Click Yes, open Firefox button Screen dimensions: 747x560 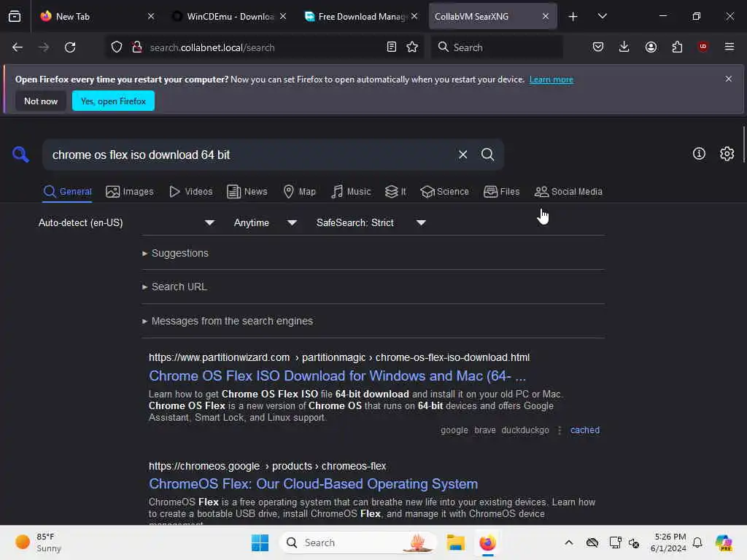113,101
